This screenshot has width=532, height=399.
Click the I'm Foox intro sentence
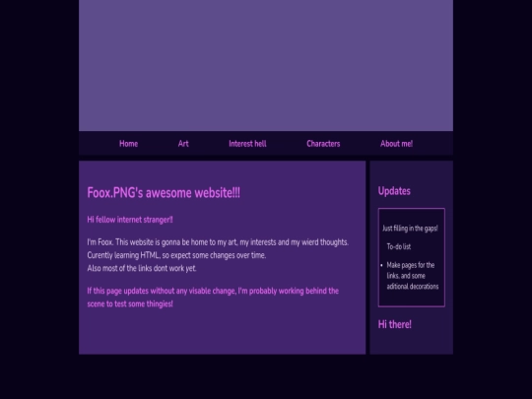tap(218, 242)
